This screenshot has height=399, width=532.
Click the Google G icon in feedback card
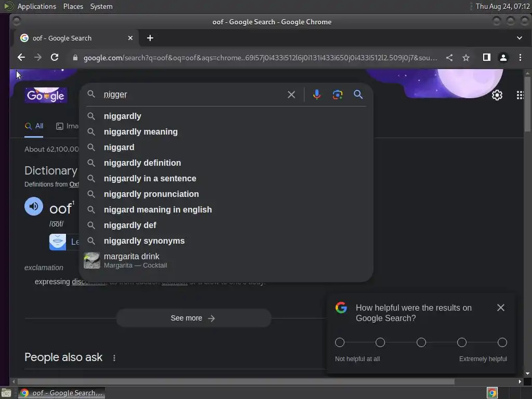click(x=341, y=308)
